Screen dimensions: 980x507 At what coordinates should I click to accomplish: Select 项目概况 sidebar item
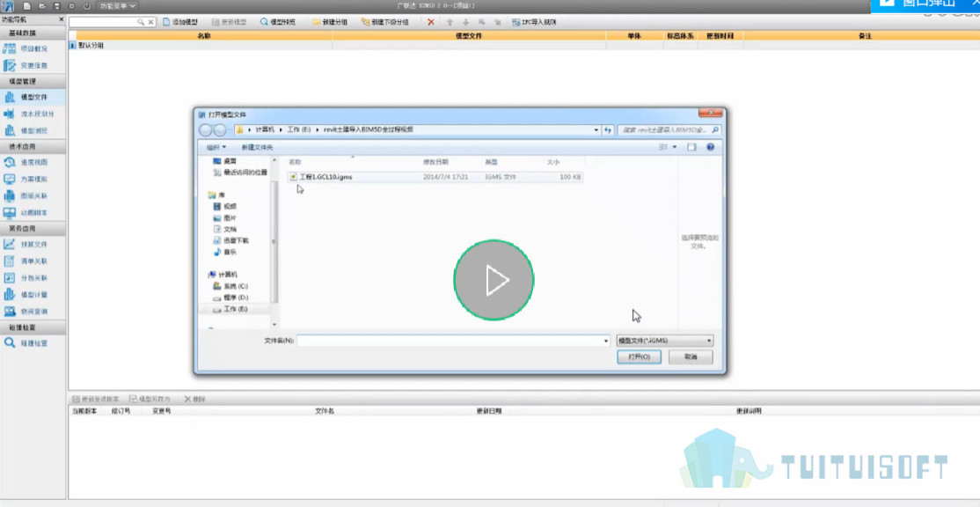[x=33, y=48]
